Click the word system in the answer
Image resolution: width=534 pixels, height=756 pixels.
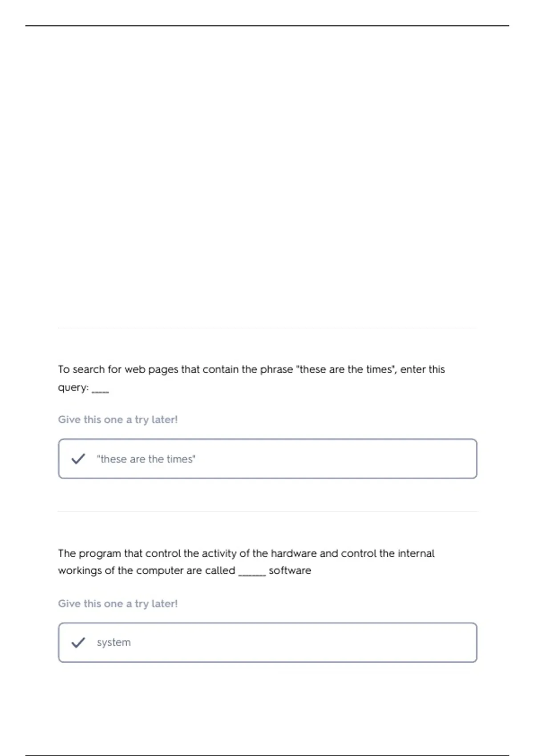tap(114, 643)
